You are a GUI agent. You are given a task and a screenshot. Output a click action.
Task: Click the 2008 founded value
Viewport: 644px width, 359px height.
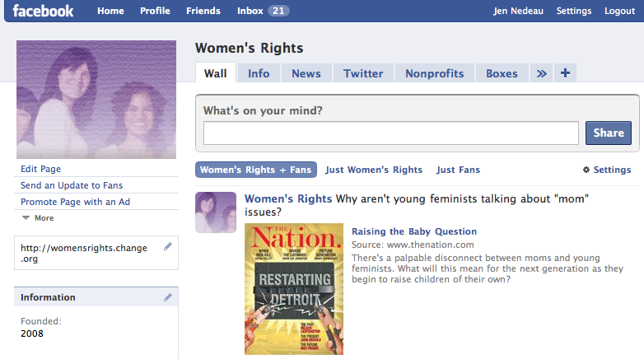[32, 333]
